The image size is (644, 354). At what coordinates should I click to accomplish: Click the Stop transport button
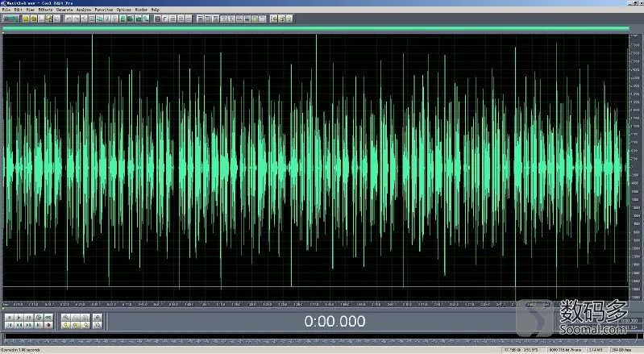[9, 318]
